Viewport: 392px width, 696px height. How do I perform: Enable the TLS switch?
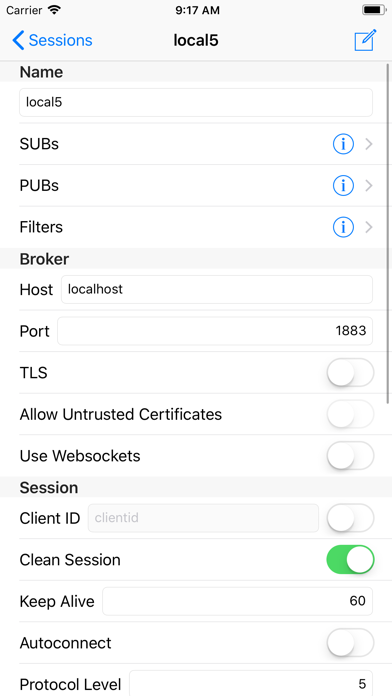point(350,373)
